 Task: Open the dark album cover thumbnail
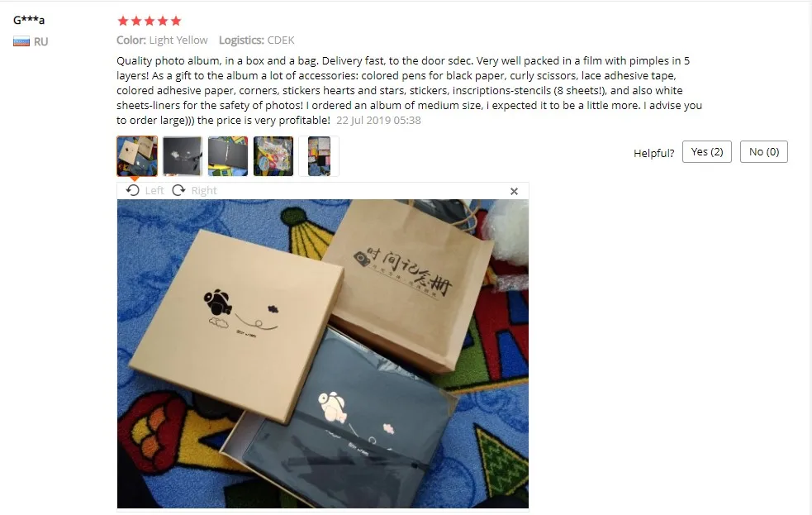183,156
